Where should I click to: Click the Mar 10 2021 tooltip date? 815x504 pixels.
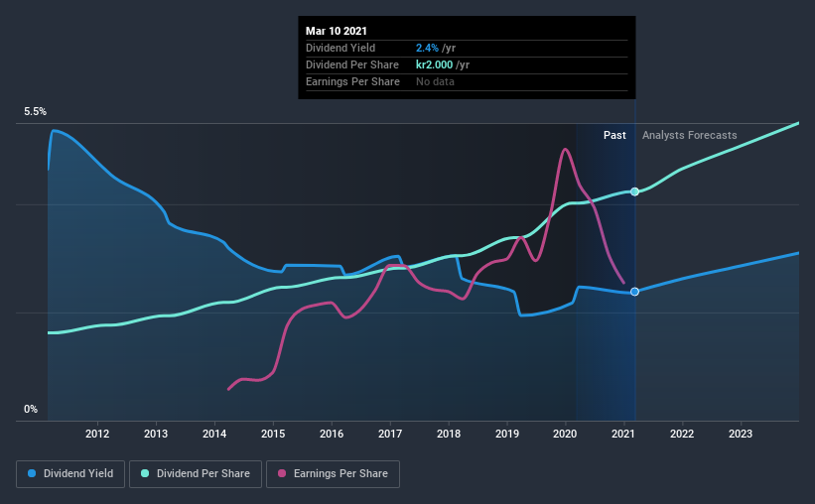tap(337, 31)
